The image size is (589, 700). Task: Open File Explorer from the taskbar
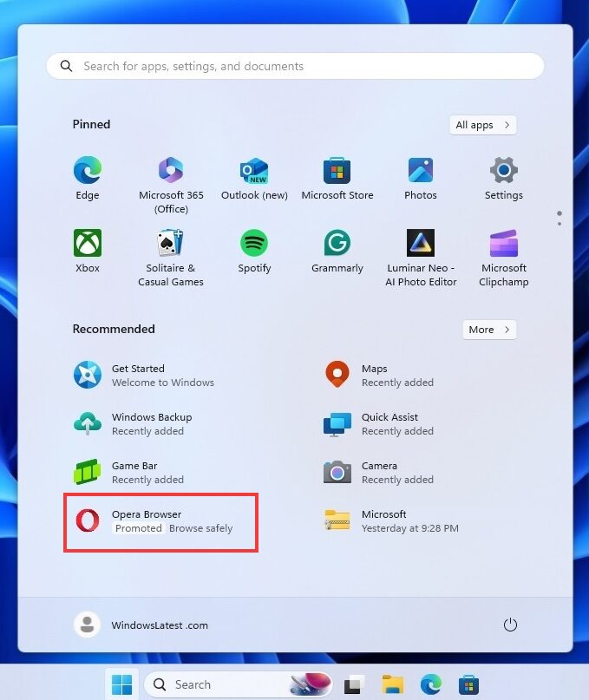pyautogui.click(x=392, y=684)
